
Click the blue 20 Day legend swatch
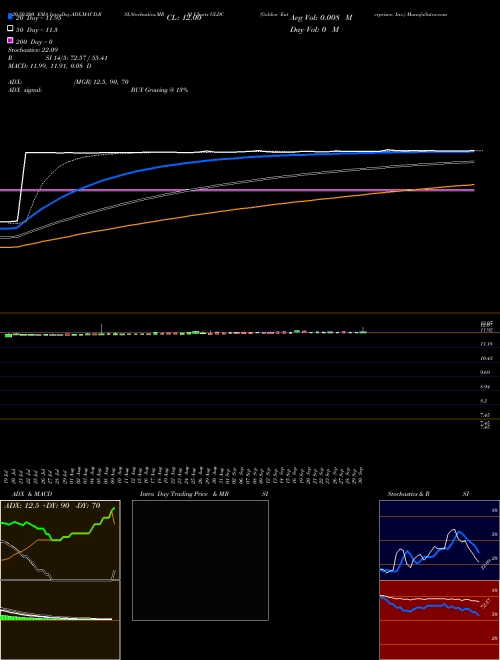tap(10, 16)
